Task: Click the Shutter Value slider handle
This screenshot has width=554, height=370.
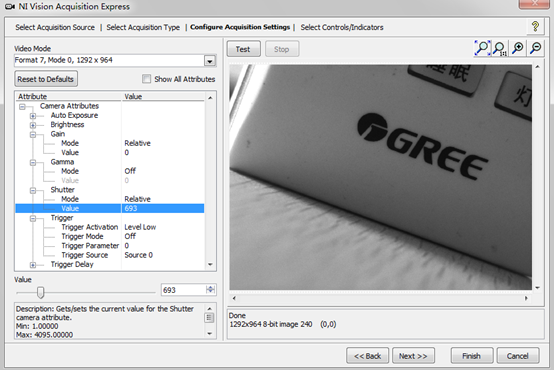Action: click(x=40, y=292)
